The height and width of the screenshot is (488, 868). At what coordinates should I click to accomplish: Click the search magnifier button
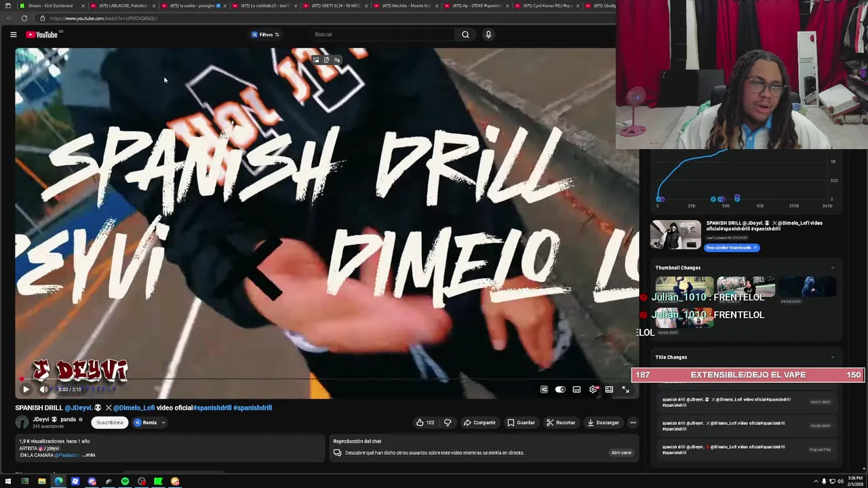pyautogui.click(x=465, y=35)
